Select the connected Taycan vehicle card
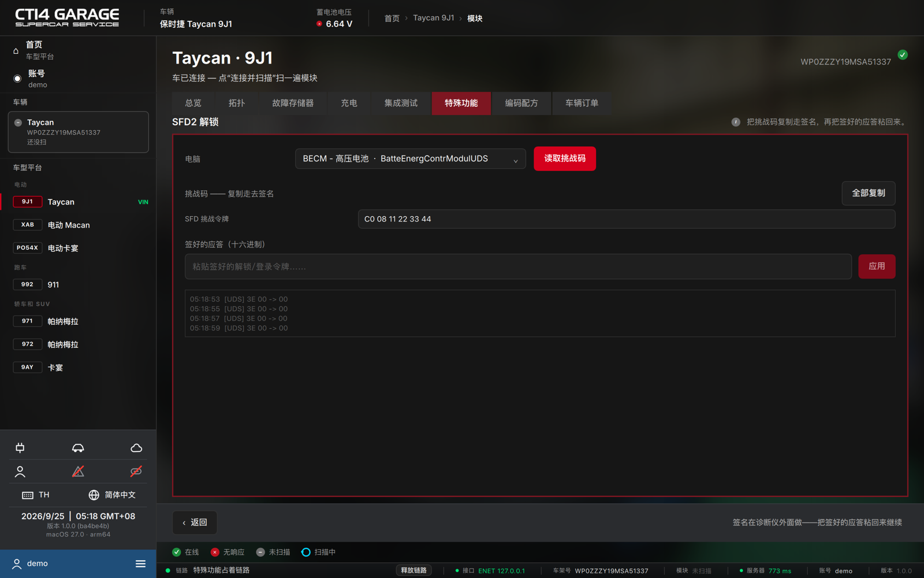This screenshot has width=924, height=578. coord(78,132)
